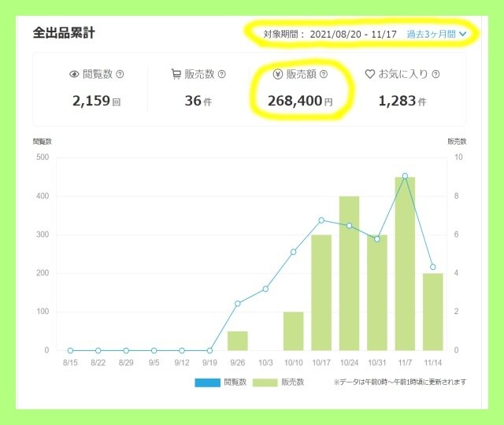Click the 閲覧数 legend label
This screenshot has height=425, width=504.
(x=235, y=382)
